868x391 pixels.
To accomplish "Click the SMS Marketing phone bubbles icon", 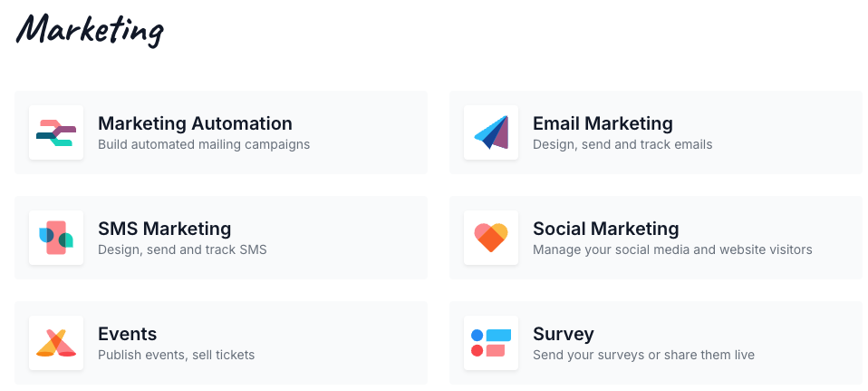I will point(56,238).
